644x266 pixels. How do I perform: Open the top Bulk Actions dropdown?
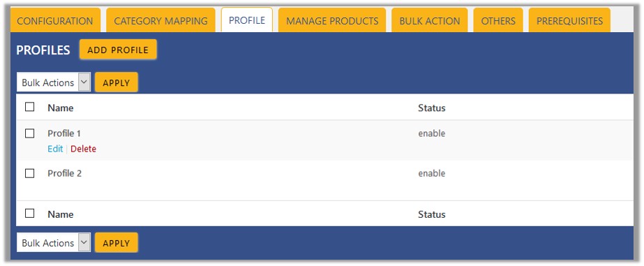(54, 82)
